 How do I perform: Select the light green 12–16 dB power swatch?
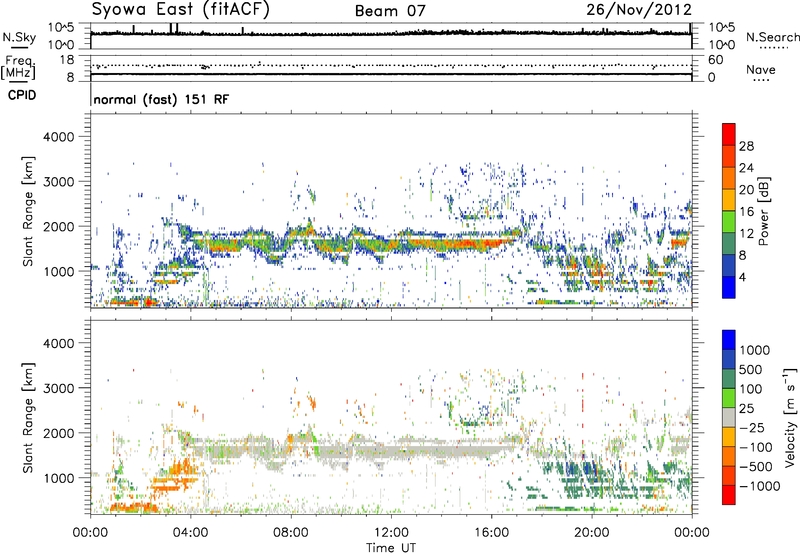729,222
